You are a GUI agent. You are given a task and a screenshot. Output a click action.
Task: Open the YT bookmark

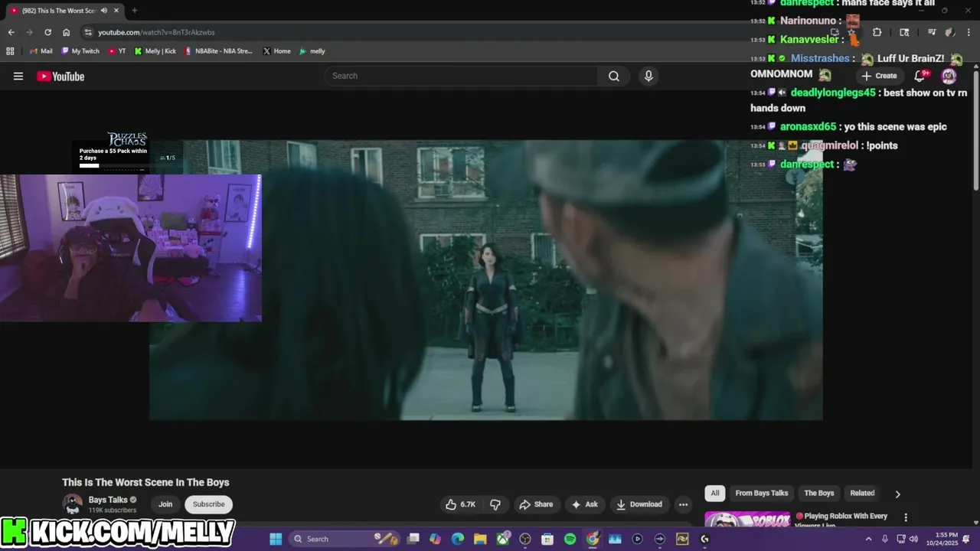[x=117, y=51]
